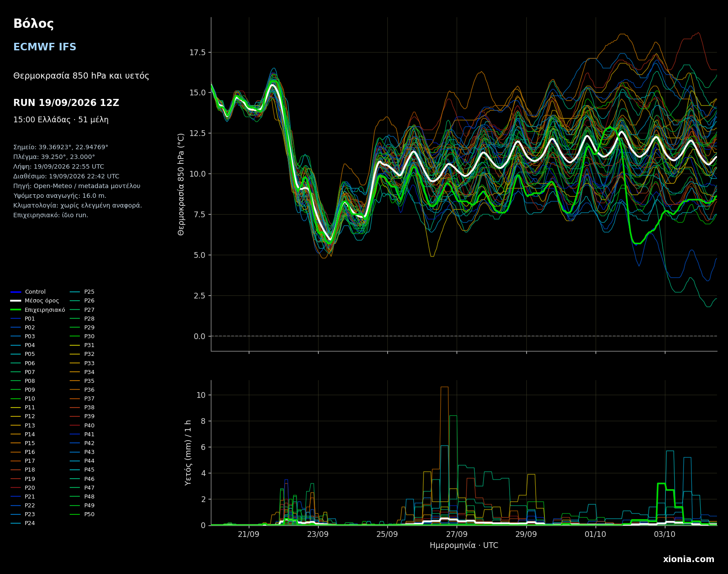The height and width of the screenshot is (574, 728).
Task: Click the P40 legend entry
Action: click(x=82, y=426)
